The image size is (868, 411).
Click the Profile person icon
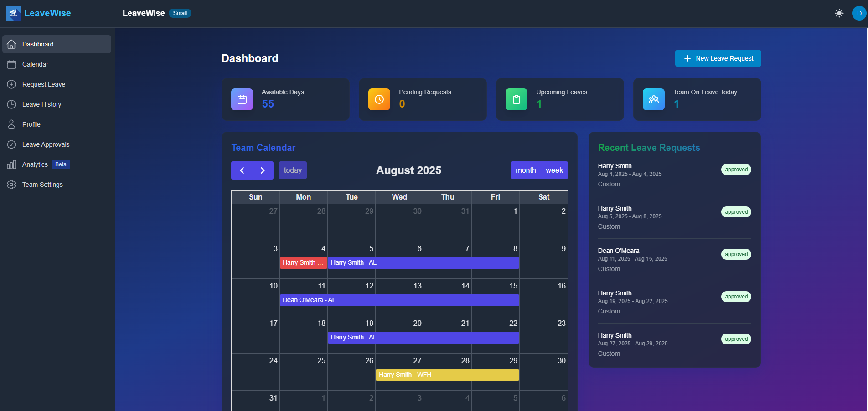click(x=11, y=124)
